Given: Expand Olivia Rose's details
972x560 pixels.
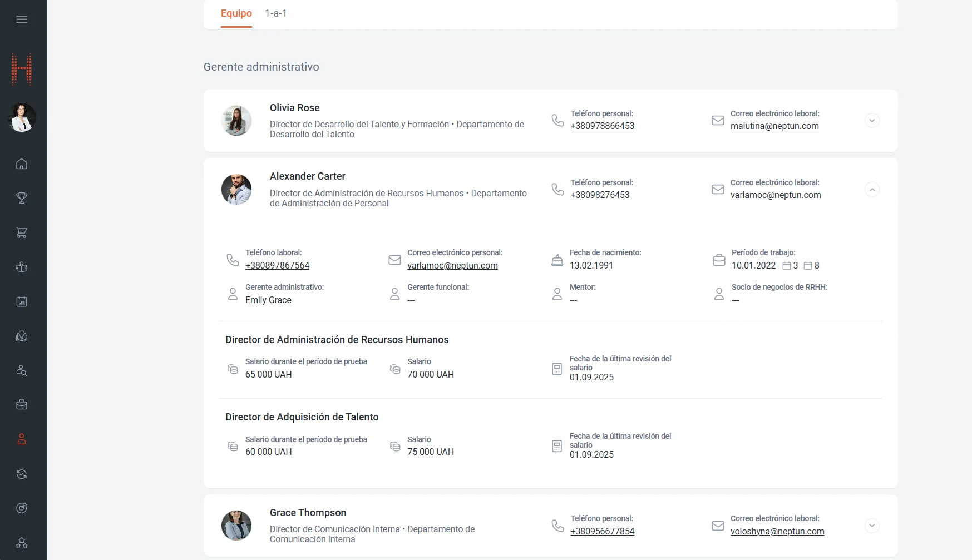Looking at the screenshot, I should 872,121.
